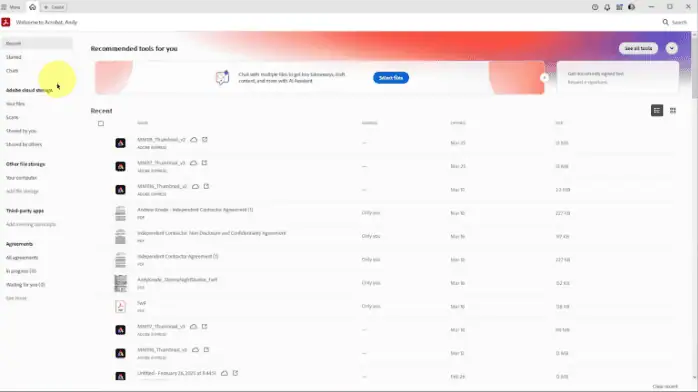Image resolution: width=698 pixels, height=392 pixels.
Task: Click the open-in-Express icon beside MM08_Thumbnail_v2
Action: coord(205,140)
